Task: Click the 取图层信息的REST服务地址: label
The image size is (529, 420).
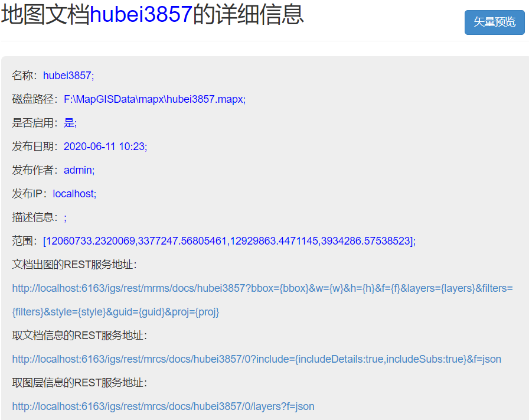Action: [80, 383]
